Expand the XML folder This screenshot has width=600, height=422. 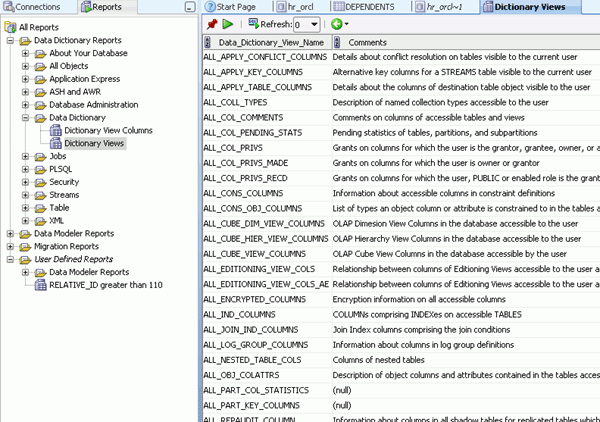pyautogui.click(x=25, y=221)
